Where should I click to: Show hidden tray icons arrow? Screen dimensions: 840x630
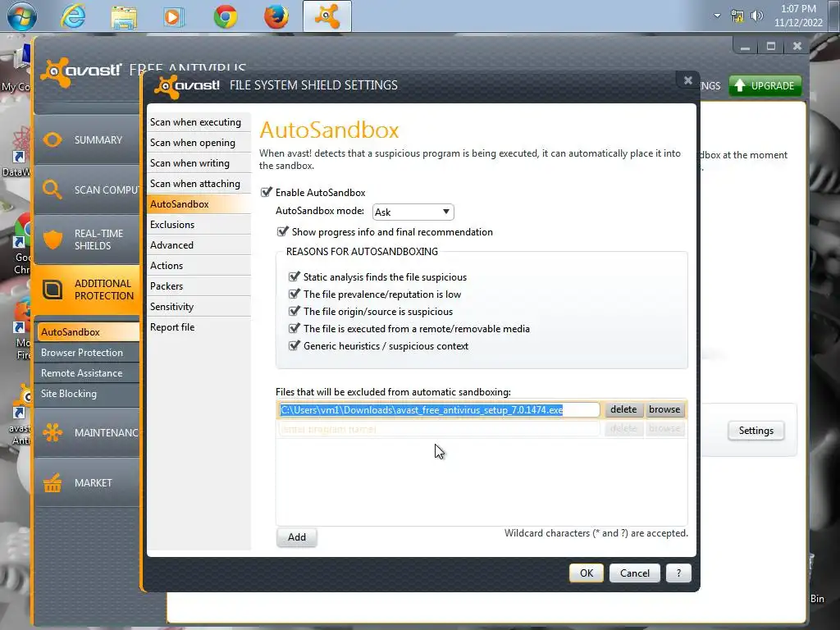(717, 16)
